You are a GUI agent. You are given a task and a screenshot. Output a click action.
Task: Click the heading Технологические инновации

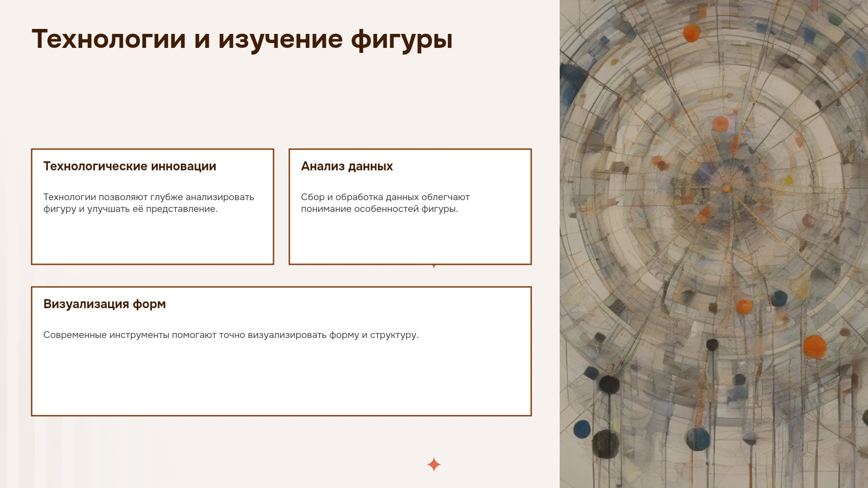point(130,166)
